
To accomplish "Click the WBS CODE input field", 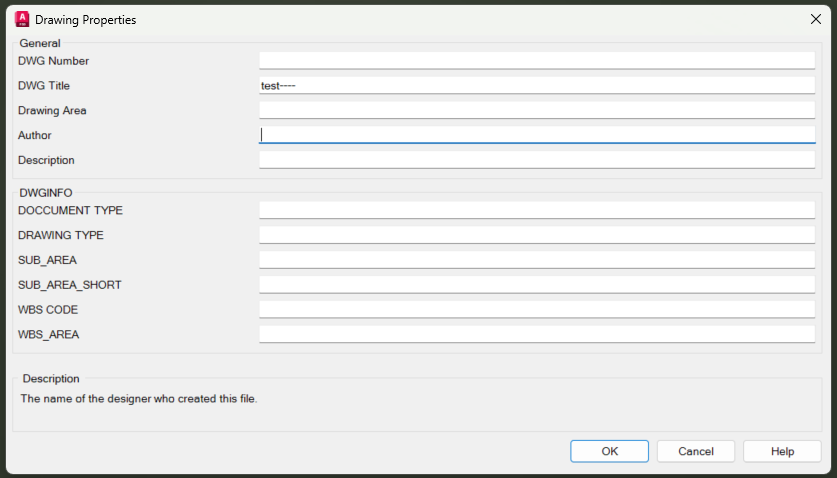I will click(537, 309).
